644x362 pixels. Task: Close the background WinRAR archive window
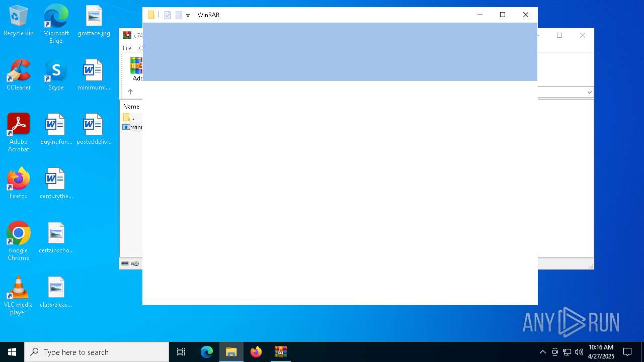click(583, 35)
